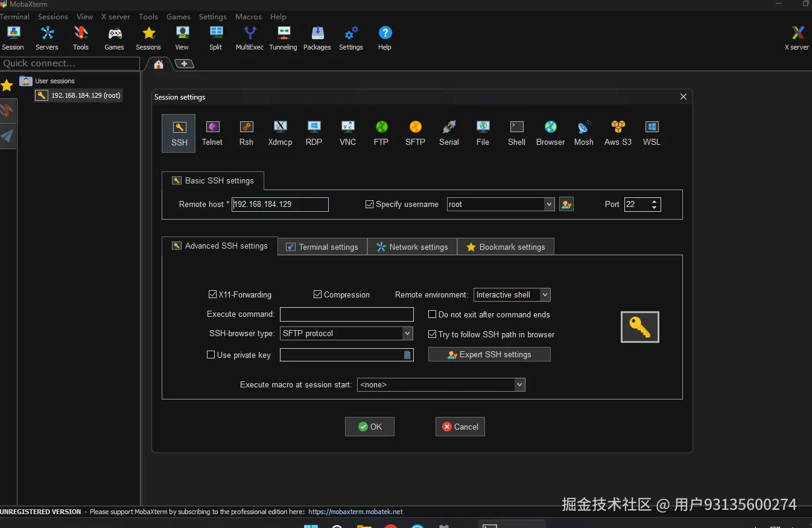Expand the username dropdown showing root
812x528 pixels.
549,205
